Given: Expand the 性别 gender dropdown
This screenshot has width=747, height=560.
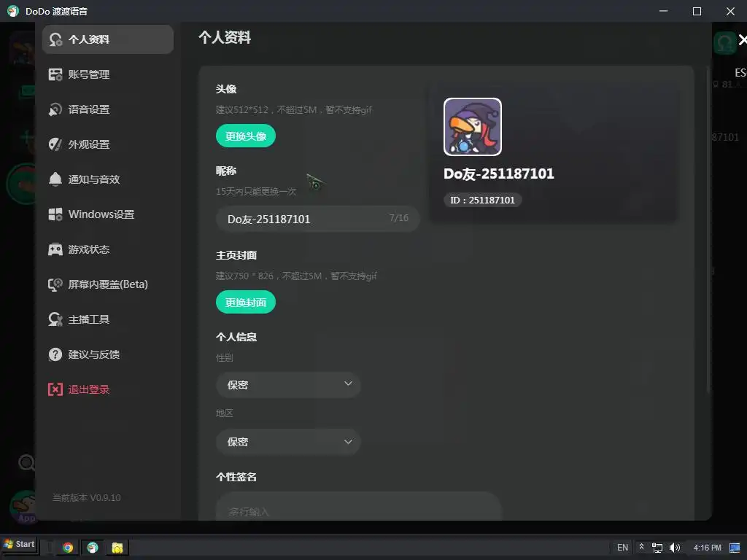Looking at the screenshot, I should pyautogui.click(x=288, y=385).
